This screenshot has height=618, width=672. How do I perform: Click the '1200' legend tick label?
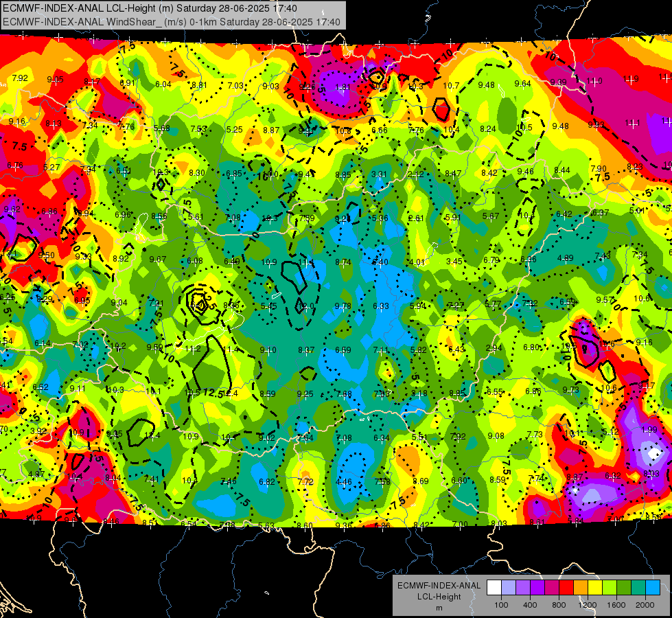tap(588, 605)
